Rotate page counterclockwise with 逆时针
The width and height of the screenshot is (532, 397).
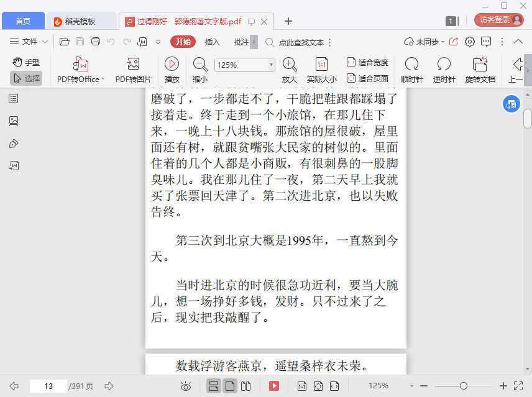click(x=444, y=70)
